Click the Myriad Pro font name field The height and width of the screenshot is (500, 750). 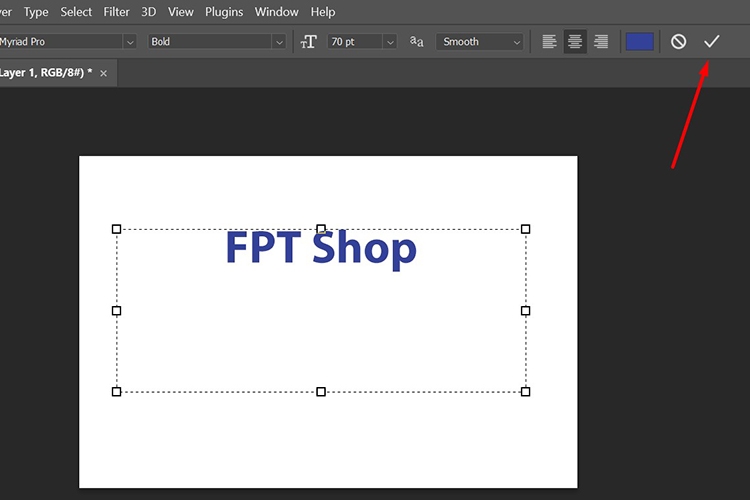[x=61, y=42]
